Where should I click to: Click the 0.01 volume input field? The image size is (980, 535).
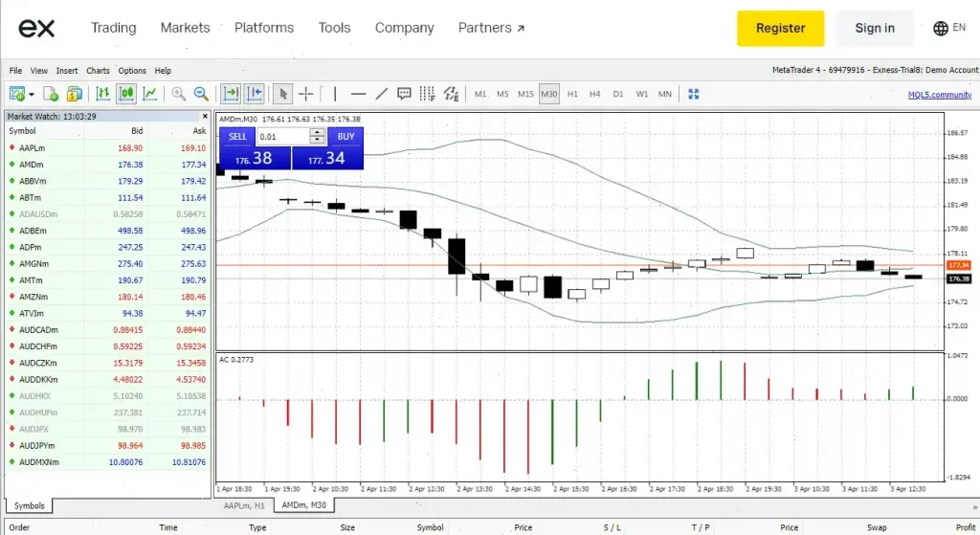click(x=283, y=136)
